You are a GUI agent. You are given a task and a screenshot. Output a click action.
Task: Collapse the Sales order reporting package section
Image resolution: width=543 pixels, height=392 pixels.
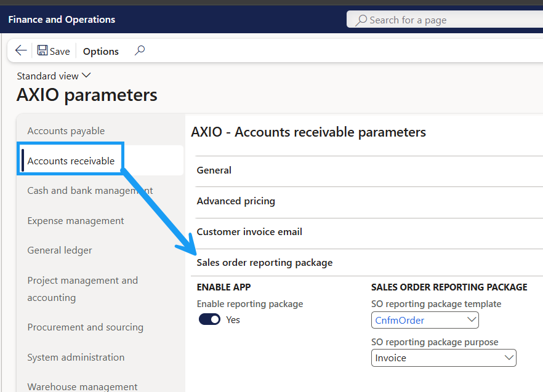coord(264,262)
